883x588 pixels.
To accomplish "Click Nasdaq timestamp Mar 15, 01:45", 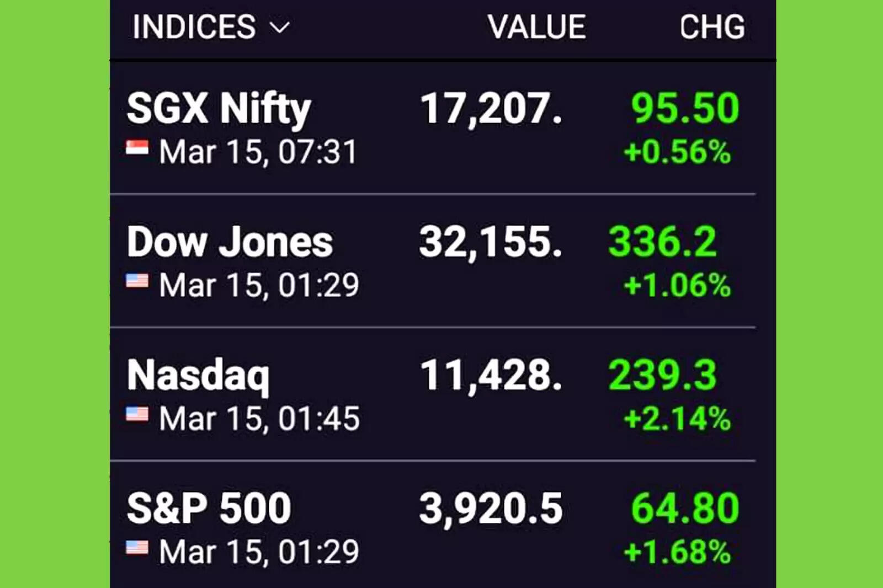I will pos(259,419).
